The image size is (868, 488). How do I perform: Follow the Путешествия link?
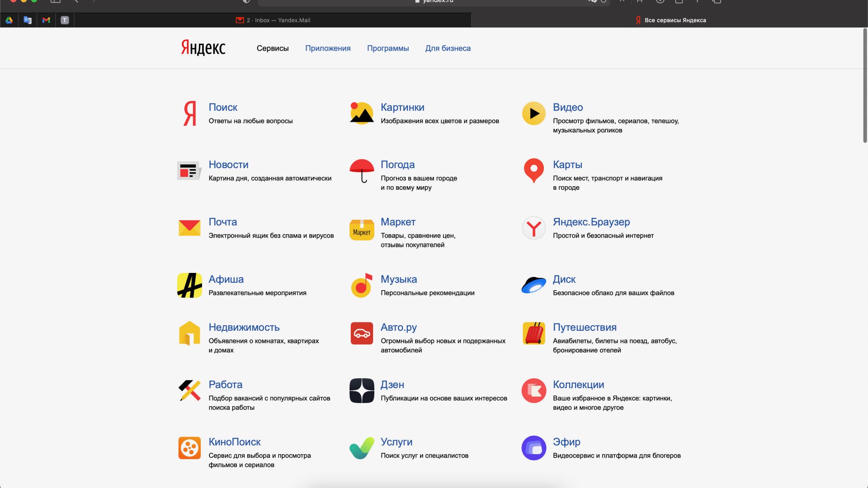pos(585,327)
